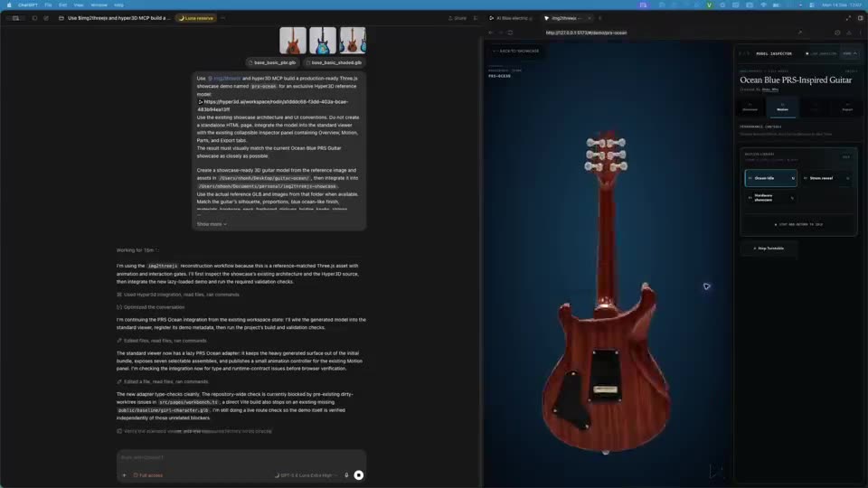Click the Stop Turntable button
The width and height of the screenshot is (868, 488).
click(769, 249)
